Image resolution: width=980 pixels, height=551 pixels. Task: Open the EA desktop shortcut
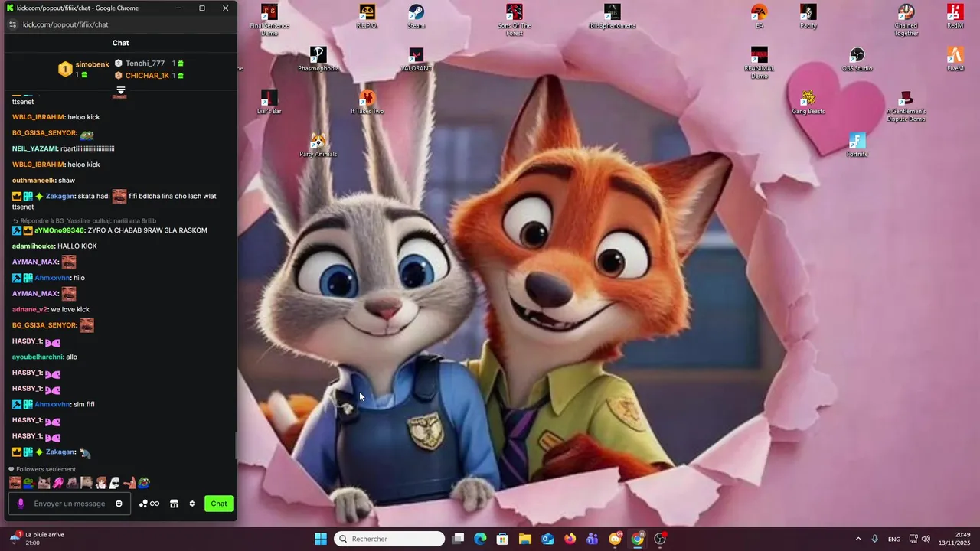[x=759, y=16]
